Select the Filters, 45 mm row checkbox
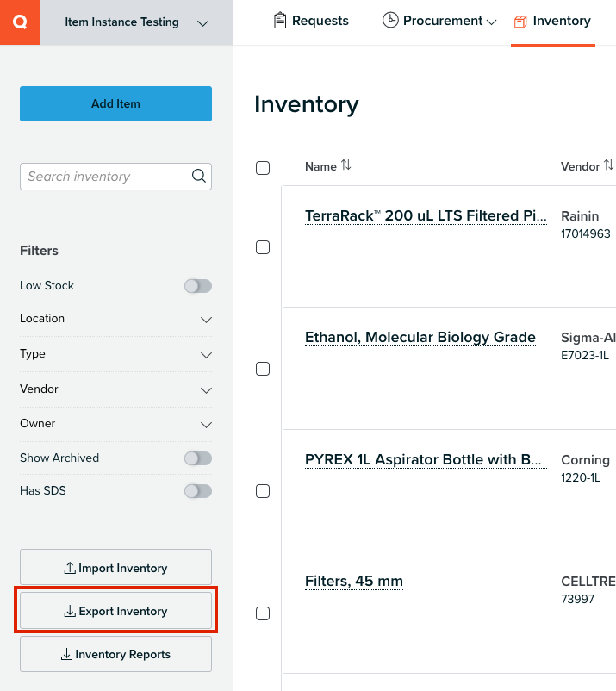The width and height of the screenshot is (616, 691). (263, 613)
